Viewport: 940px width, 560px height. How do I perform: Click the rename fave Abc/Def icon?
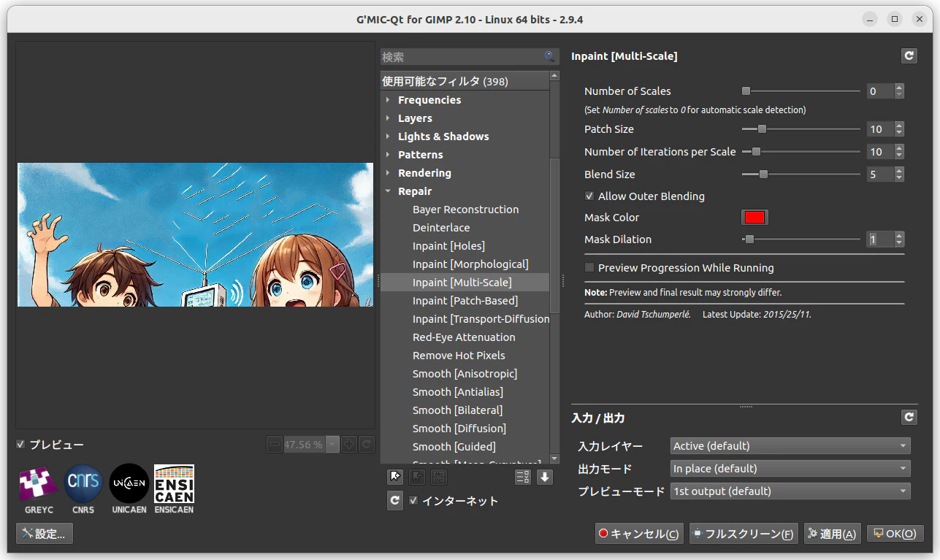(439, 477)
